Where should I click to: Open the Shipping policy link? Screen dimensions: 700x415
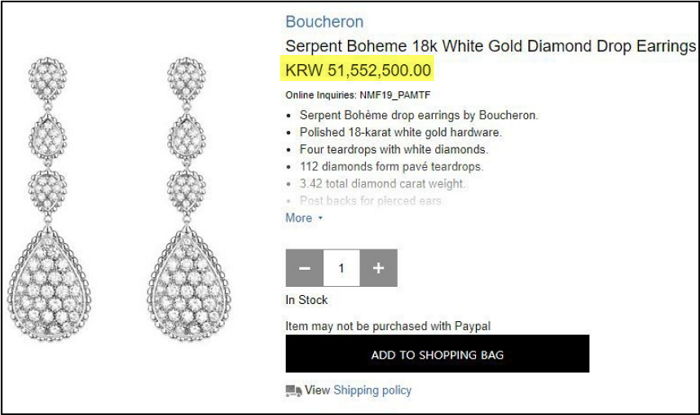tap(371, 390)
